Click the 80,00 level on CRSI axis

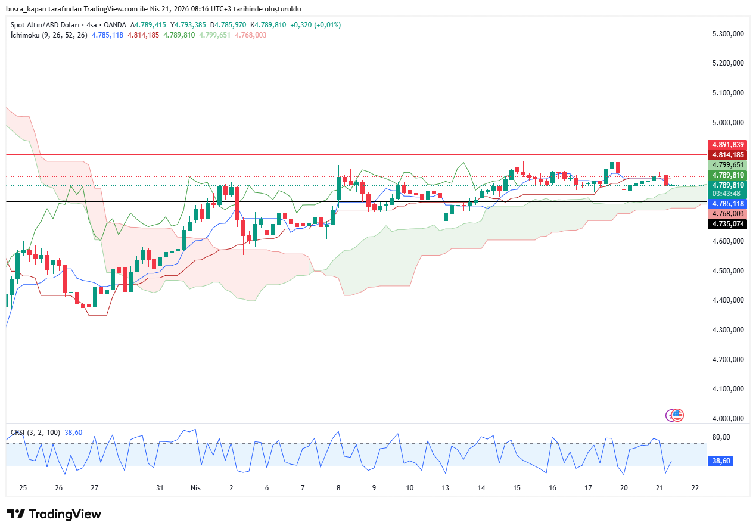click(x=721, y=437)
